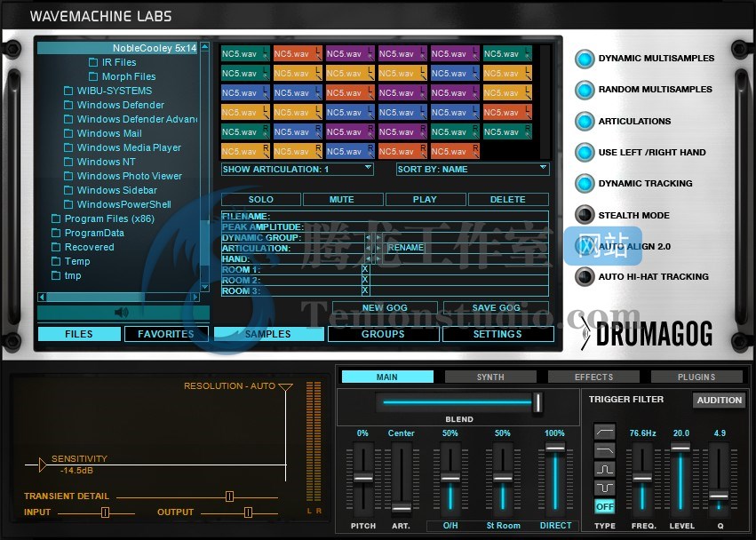
Task: Open the Morph Files folder
Action: click(129, 76)
